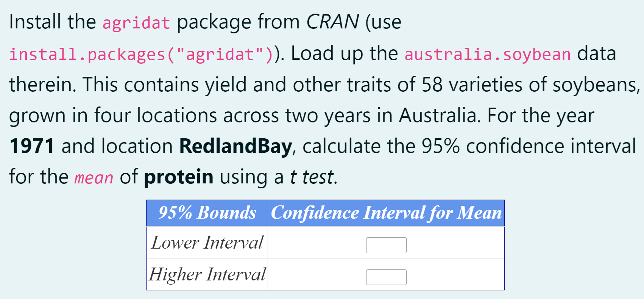Screen dimensions: 644x299
Task: Click the italic phrase t test
Action: coord(312,177)
